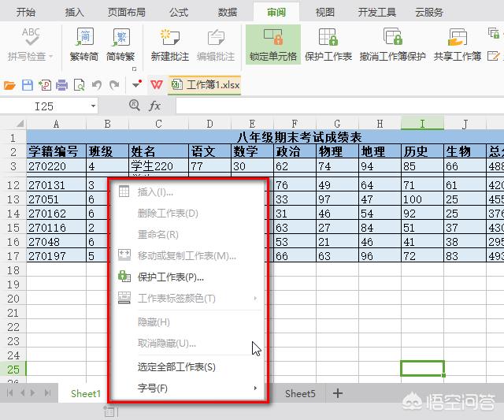Open insert function fx button

(x=155, y=106)
